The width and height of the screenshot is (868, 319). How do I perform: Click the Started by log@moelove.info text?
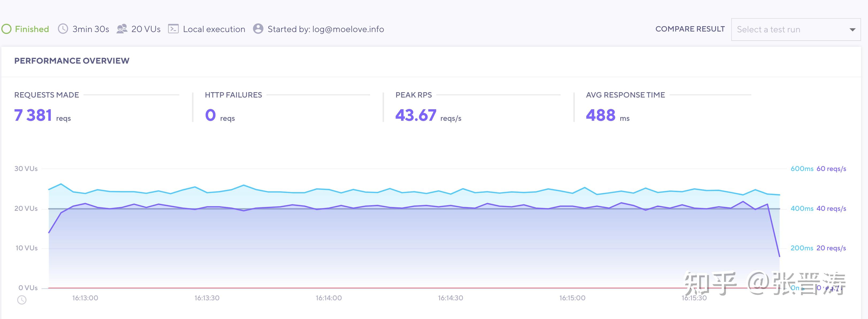pos(325,29)
